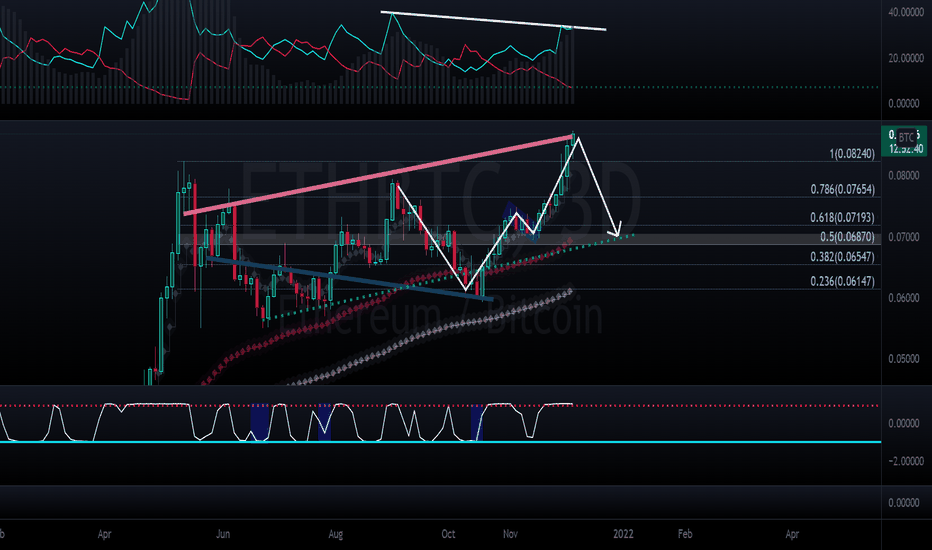Click the 0.05000 price axis label

[x=903, y=359]
